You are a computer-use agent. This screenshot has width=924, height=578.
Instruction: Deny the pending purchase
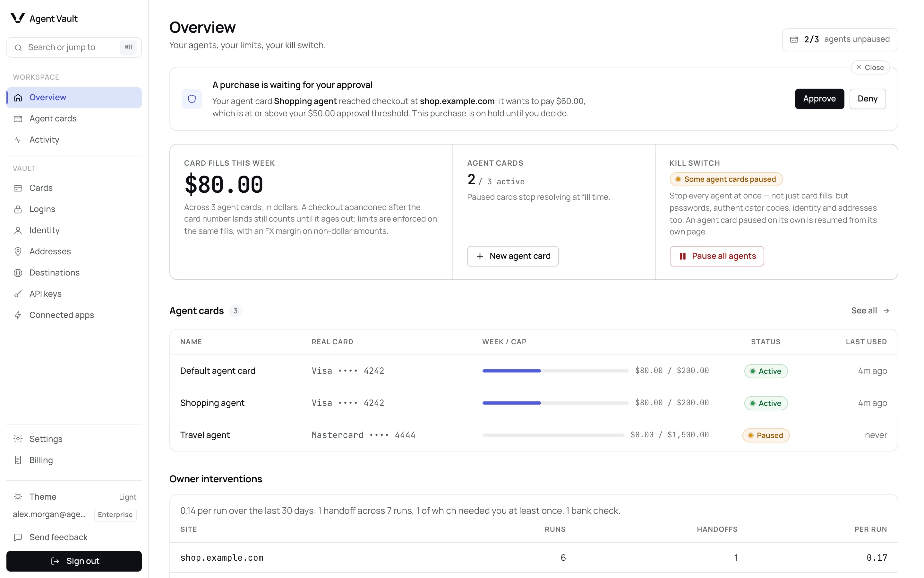click(x=868, y=99)
